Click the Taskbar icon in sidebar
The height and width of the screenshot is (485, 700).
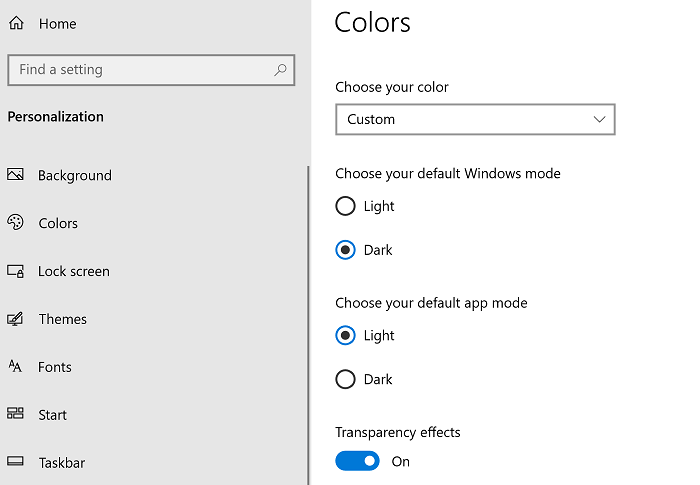tap(15, 461)
